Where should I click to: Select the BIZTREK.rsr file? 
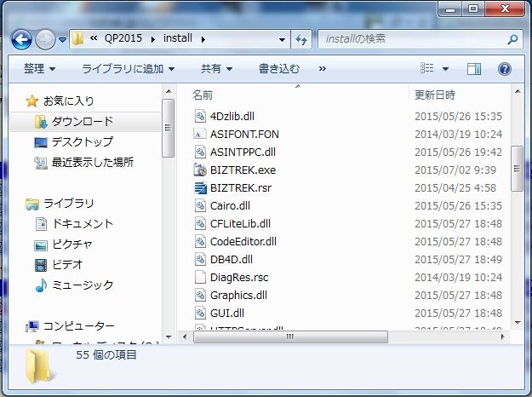tap(241, 187)
